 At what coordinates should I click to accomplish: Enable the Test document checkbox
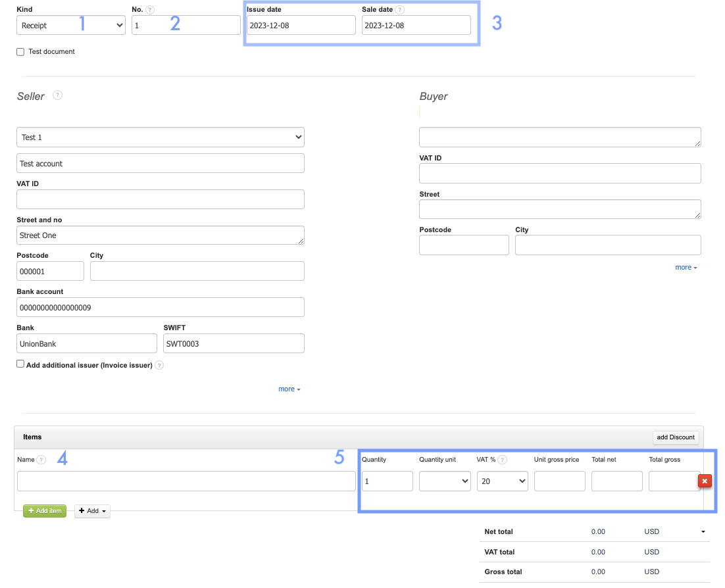[20, 51]
